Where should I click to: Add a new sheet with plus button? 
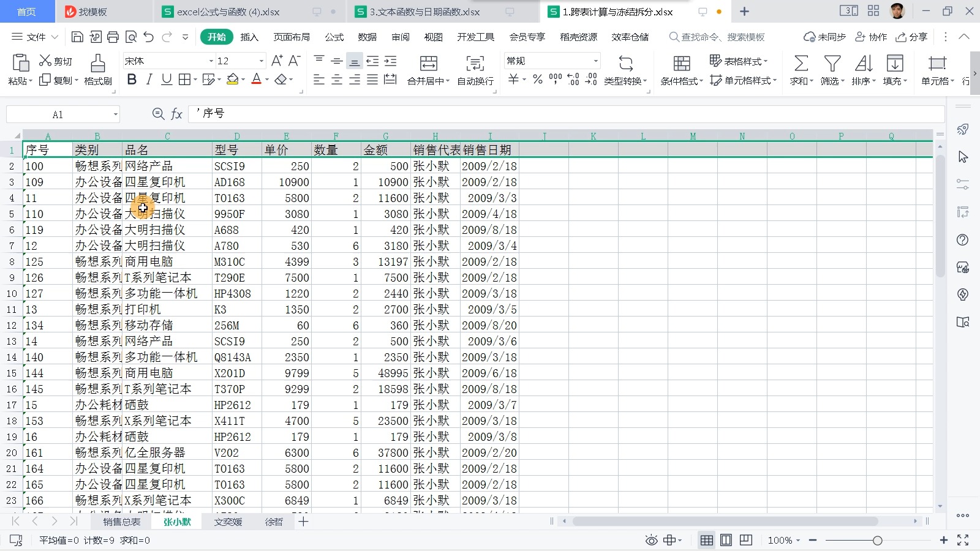303,522
